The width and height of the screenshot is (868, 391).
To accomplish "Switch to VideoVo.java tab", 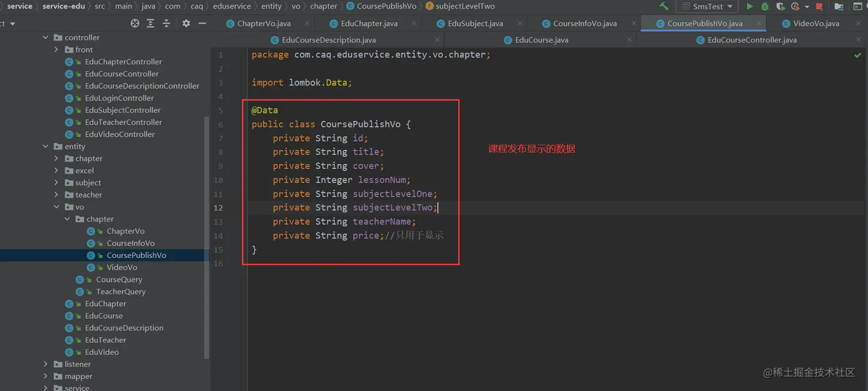I will pyautogui.click(x=816, y=24).
